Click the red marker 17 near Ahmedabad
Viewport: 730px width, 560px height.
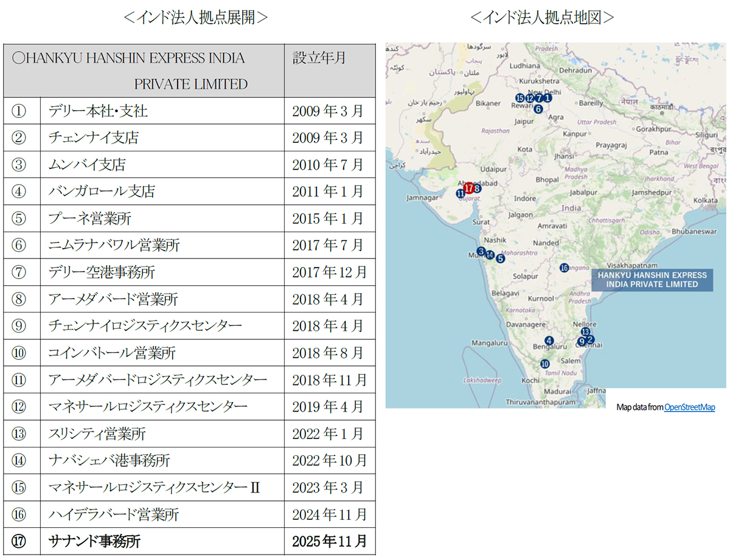pyautogui.click(x=468, y=188)
